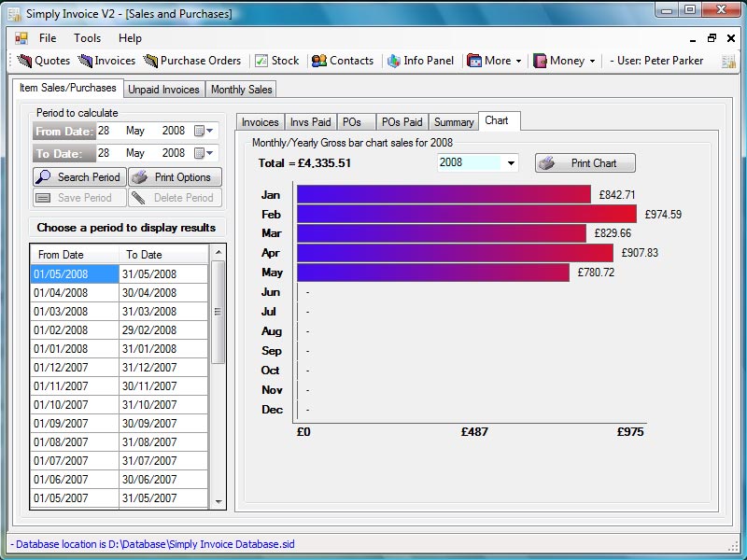Expand the Money toolbar dropdown
The image size is (747, 560).
coord(566,61)
